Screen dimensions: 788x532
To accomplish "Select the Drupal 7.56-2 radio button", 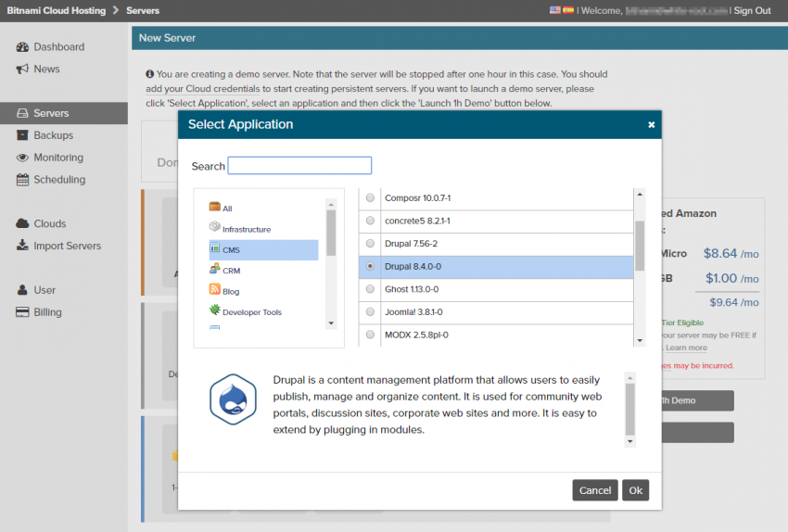I will click(x=371, y=244).
